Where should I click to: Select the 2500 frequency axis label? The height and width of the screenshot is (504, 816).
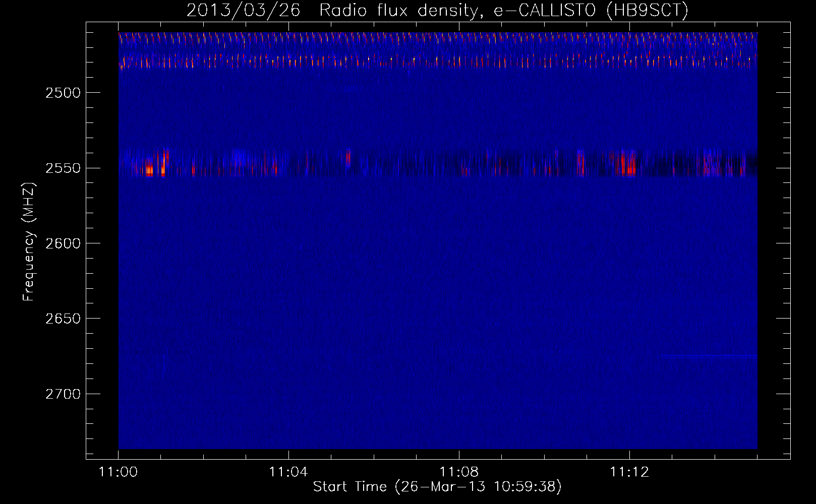point(63,93)
